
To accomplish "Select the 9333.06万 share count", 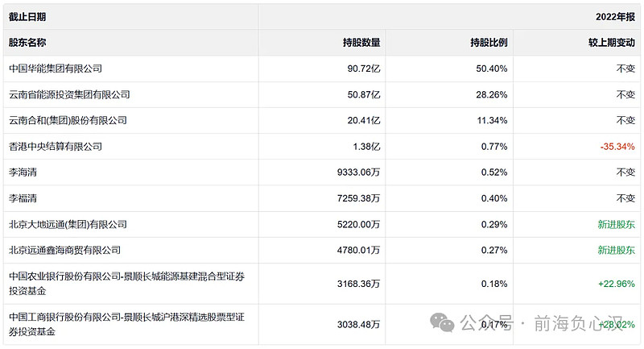I will click(358, 172).
